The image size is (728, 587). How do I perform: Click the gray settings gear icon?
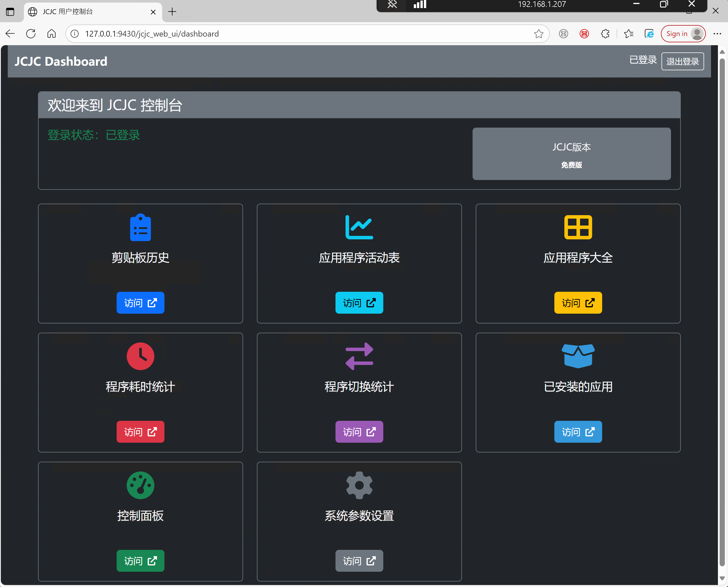[359, 485]
